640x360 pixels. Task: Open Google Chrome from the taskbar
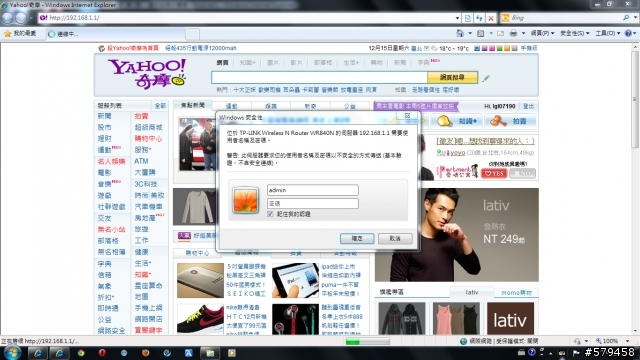click(81, 353)
